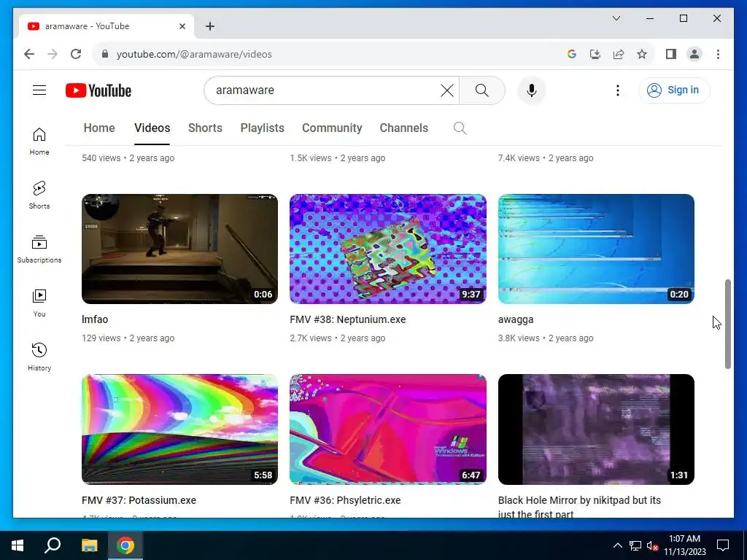Image resolution: width=747 pixels, height=560 pixels.
Task: Open FMV #38: Neptunium.exe title
Action: click(348, 319)
